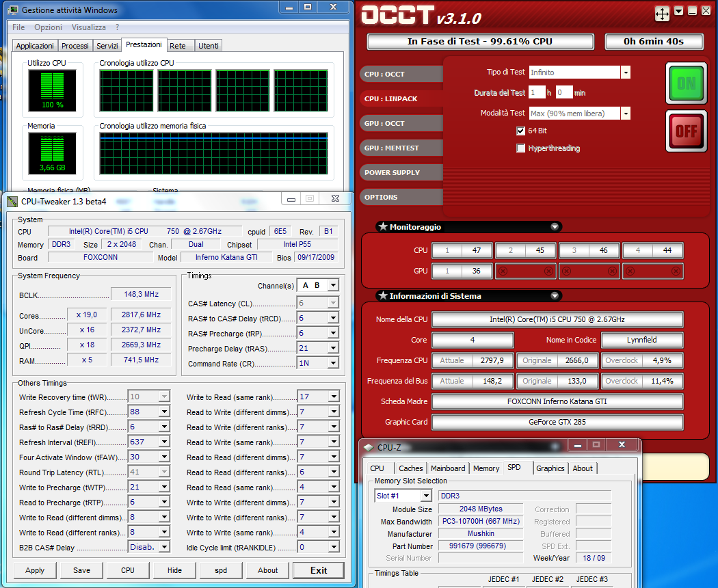Open the Visualizza menu in Task Manager
718x588 pixels.
89,27
